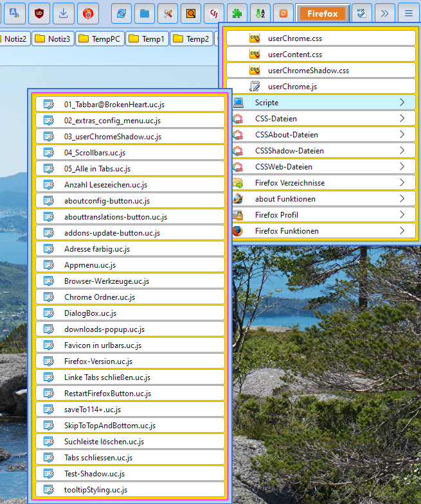Screen dimensions: 421x504
Task: Open the TempPC bookmark folder
Action: coord(100,39)
